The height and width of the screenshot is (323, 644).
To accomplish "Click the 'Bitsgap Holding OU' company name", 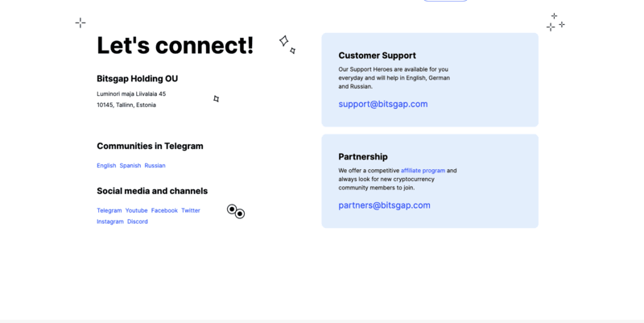I will (x=137, y=78).
